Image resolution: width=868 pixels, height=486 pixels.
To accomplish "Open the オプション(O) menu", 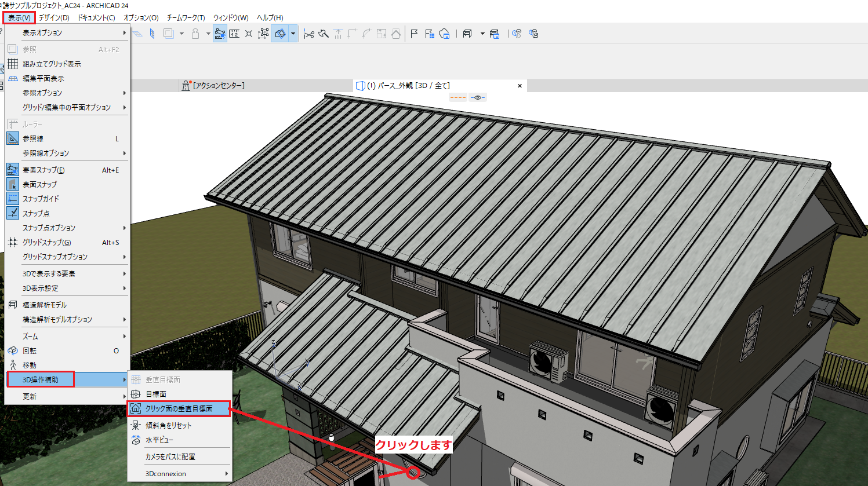I will tap(141, 18).
